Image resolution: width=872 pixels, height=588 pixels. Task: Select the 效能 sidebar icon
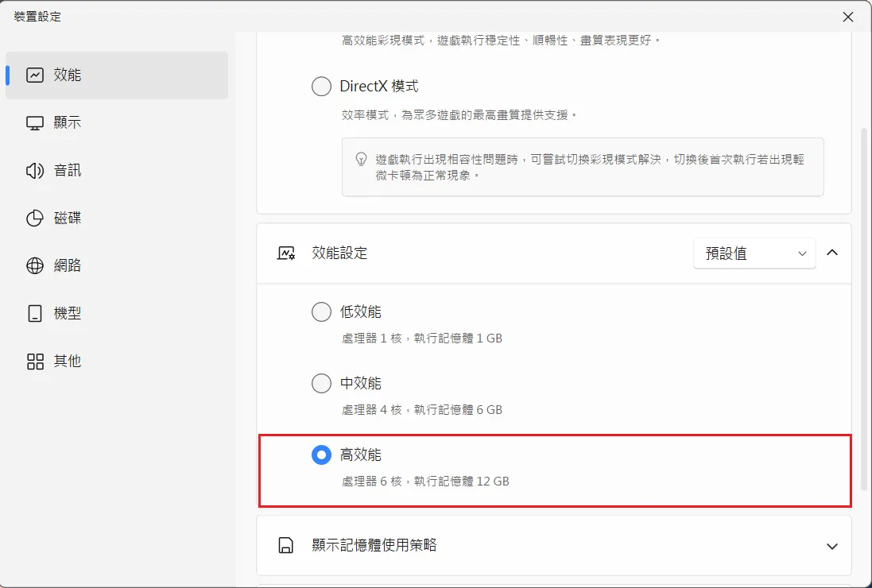point(33,75)
